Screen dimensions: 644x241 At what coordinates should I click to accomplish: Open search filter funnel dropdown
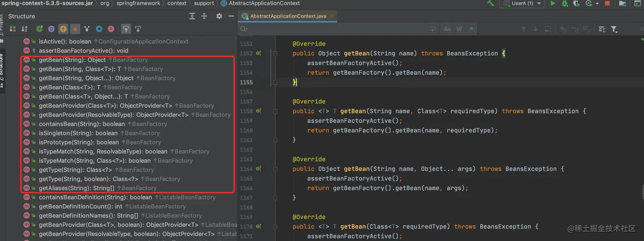coord(614,29)
